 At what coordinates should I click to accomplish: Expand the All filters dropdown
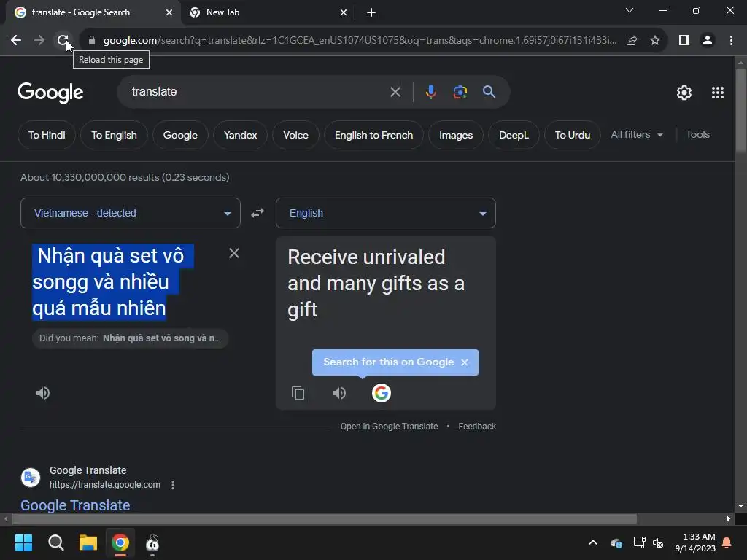637,135
